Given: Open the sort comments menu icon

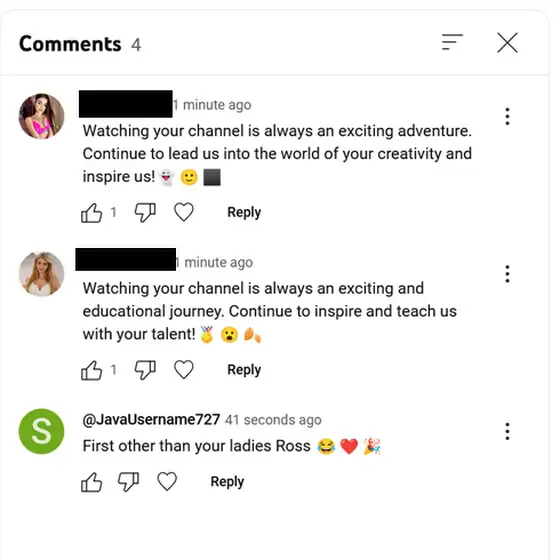Looking at the screenshot, I should click(452, 42).
